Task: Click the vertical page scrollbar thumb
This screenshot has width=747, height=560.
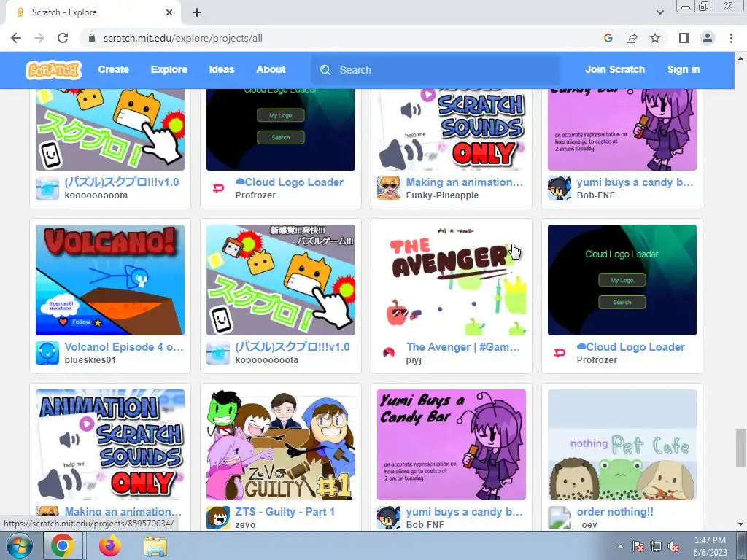Action: click(740, 448)
